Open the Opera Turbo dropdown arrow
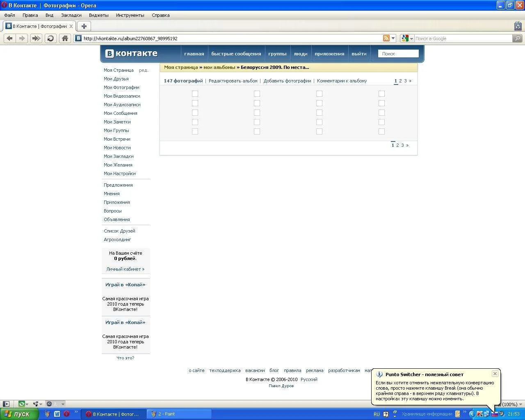This screenshot has height=420, width=525. click(x=63, y=404)
